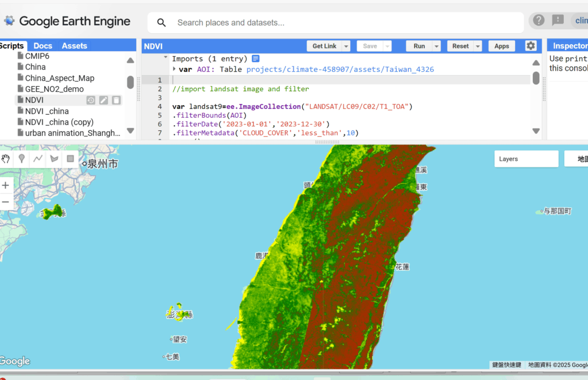588x380 pixels.
Task: Choose the add marker drawing tool
Action: point(22,159)
